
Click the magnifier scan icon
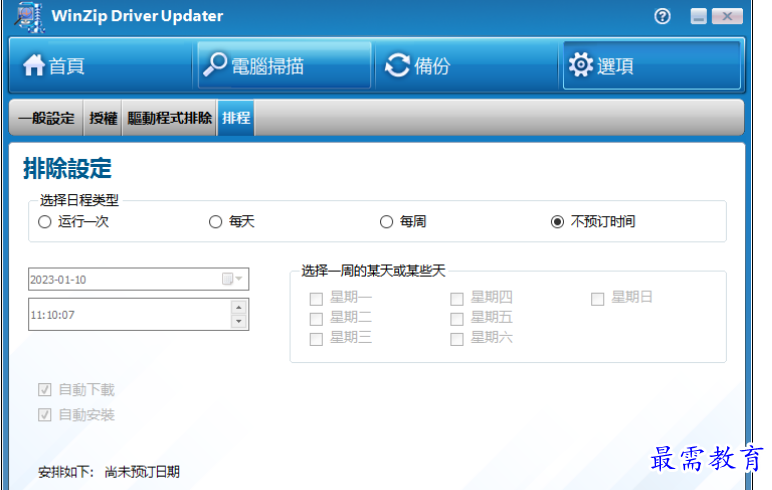tap(215, 65)
